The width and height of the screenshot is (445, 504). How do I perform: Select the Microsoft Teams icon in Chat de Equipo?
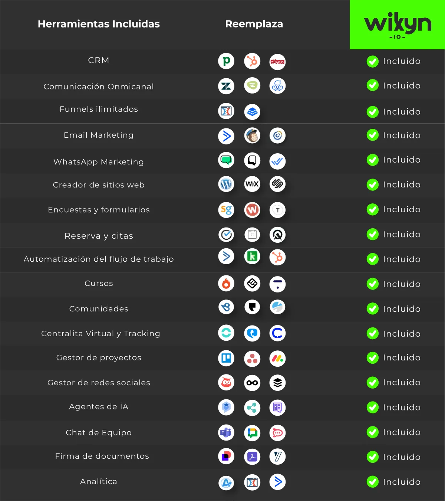(226, 432)
